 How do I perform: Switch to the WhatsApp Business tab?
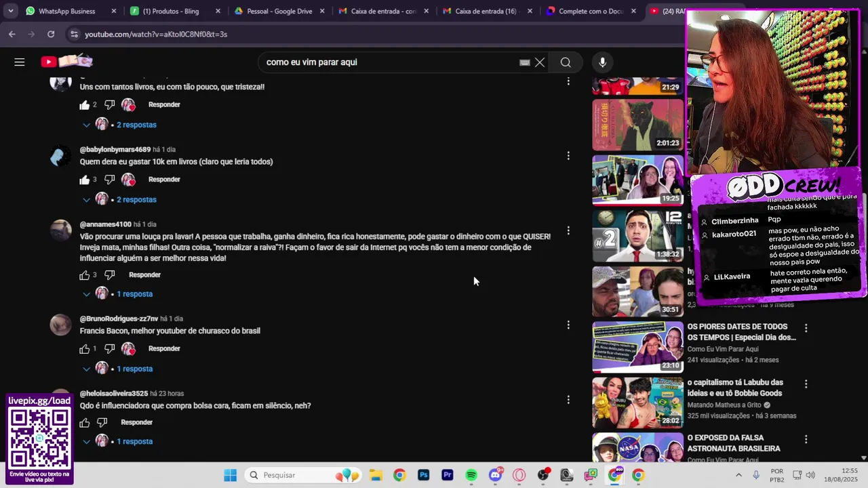click(71, 11)
